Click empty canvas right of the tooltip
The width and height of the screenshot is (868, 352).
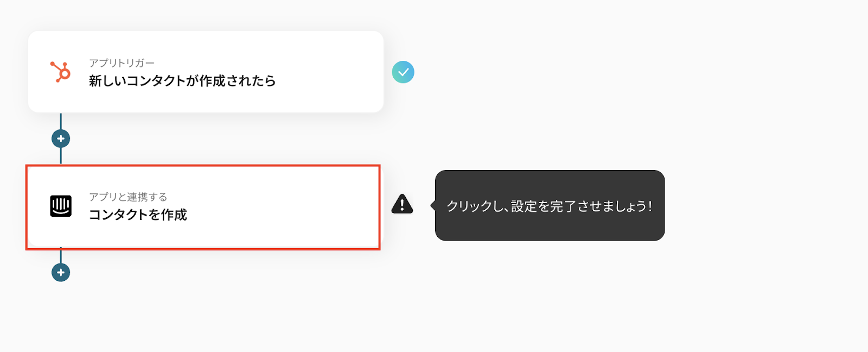click(759, 205)
